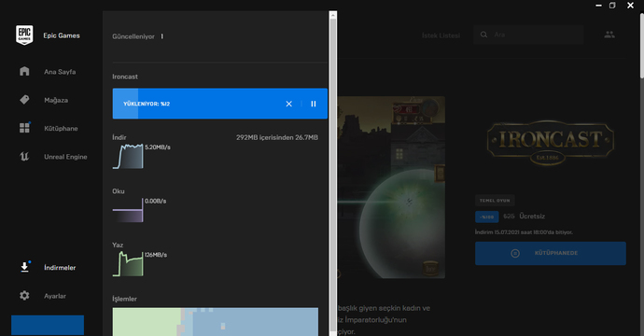Click the Ironcast gameplay screenshot

391,188
